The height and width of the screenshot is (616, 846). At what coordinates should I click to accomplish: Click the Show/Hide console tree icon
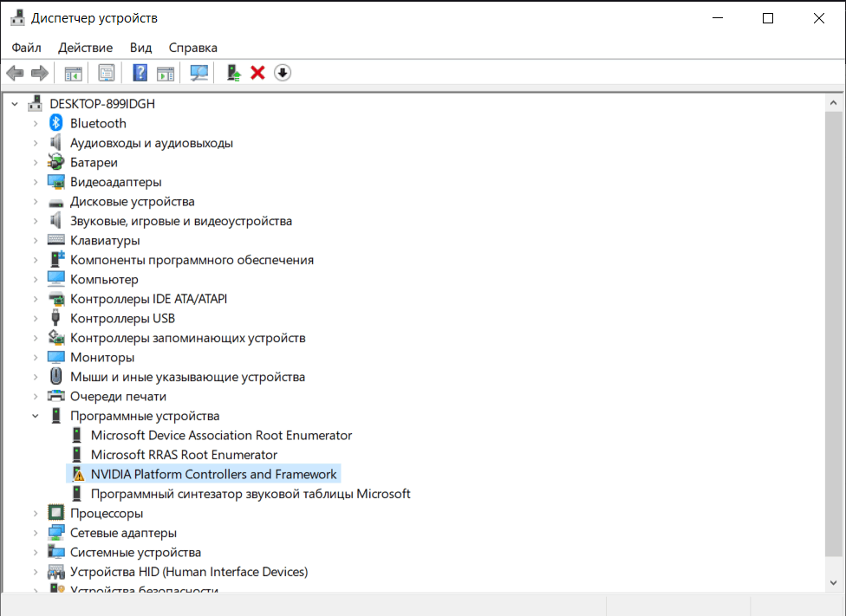(73, 73)
